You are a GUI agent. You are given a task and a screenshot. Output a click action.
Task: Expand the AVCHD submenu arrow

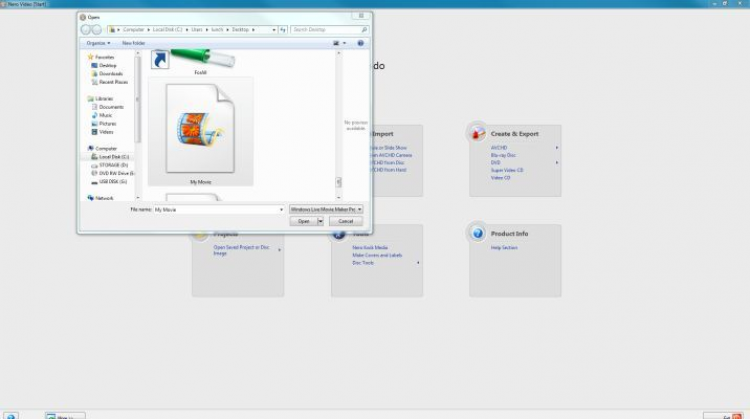[557, 148]
